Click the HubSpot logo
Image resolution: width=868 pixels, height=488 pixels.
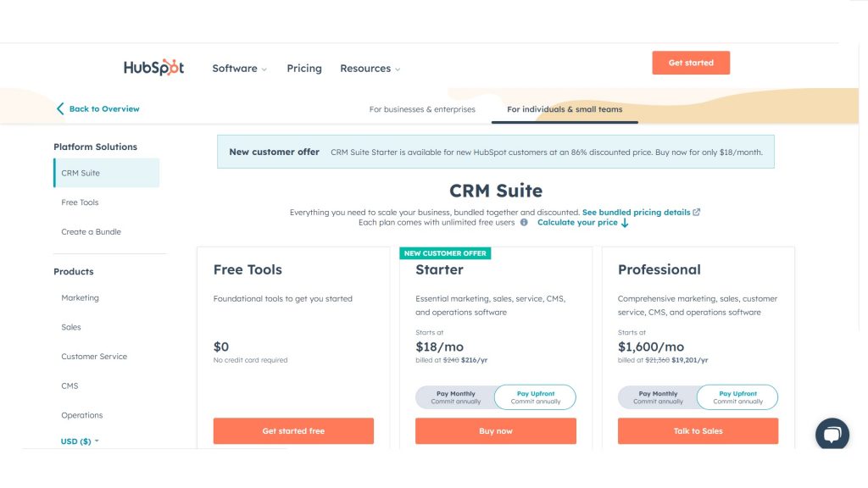pyautogui.click(x=153, y=68)
